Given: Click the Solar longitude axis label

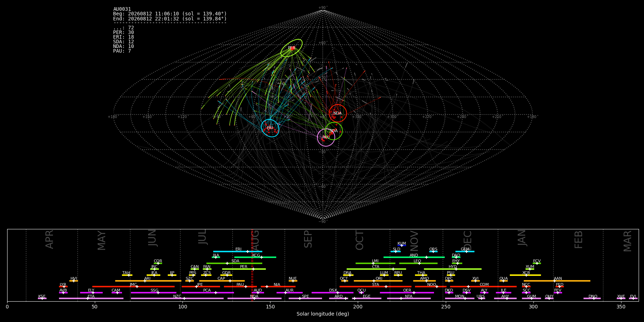Looking at the screenshot, I should [323, 314].
